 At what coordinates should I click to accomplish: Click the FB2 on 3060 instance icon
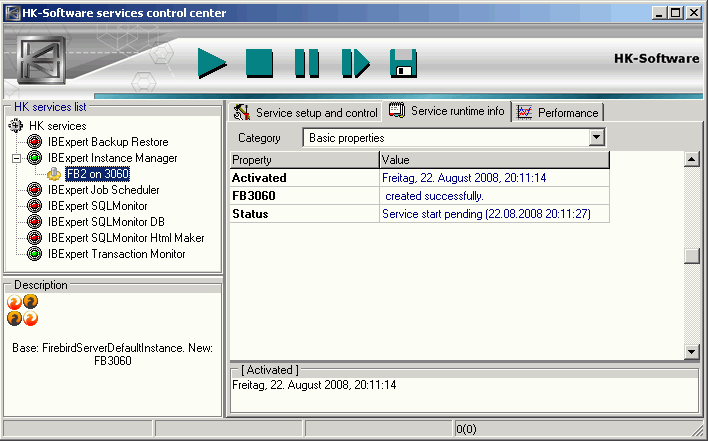[x=54, y=174]
